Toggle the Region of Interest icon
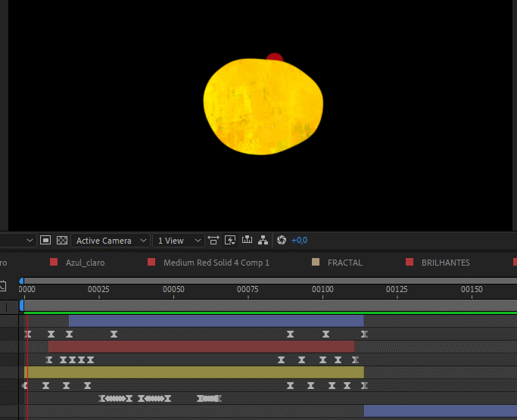Image resolution: width=517 pixels, height=420 pixels. click(x=45, y=241)
